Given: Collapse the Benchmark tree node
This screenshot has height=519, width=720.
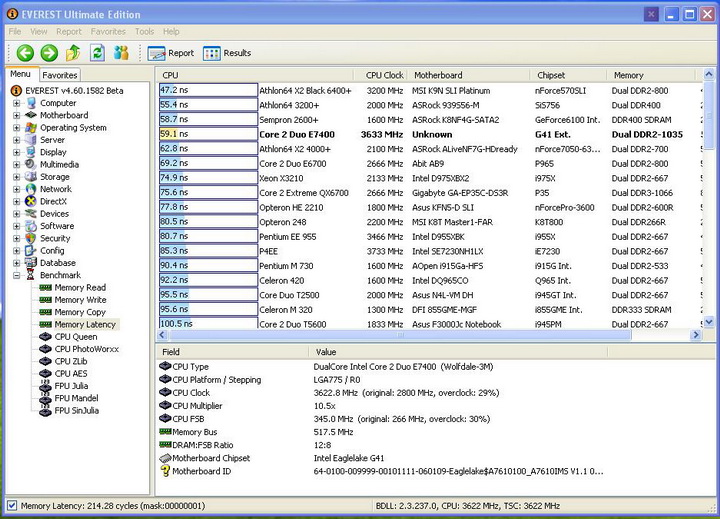Looking at the screenshot, I should (17, 275).
